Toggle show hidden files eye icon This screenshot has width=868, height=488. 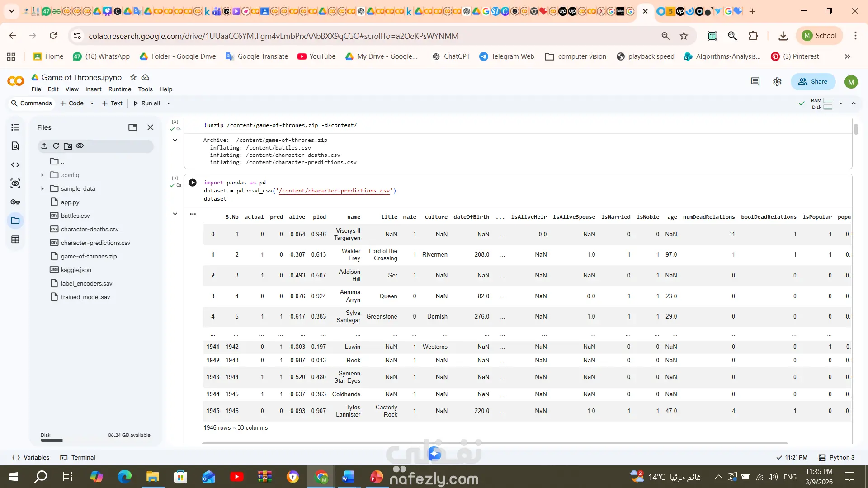tap(80, 146)
